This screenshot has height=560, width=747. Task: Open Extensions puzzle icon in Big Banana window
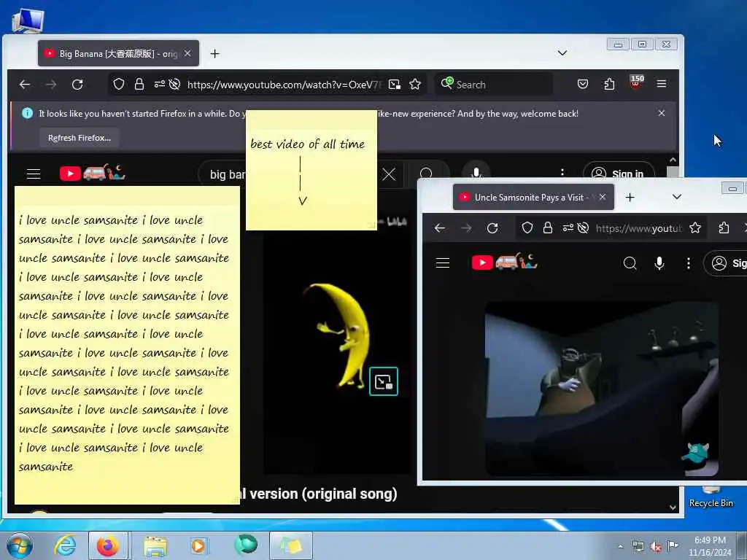609,85
